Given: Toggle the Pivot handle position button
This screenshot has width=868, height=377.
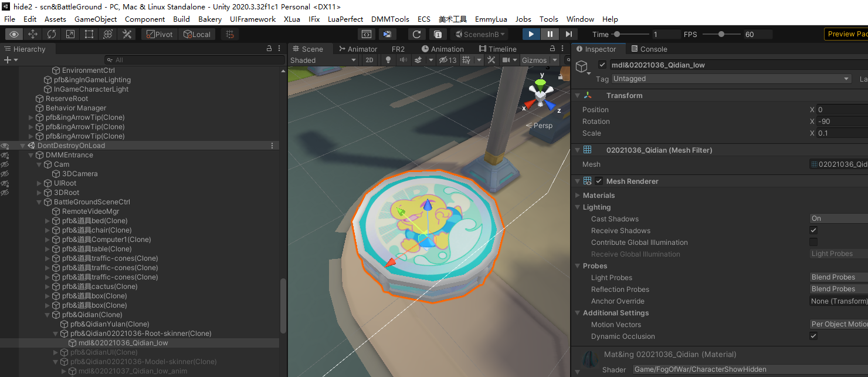Looking at the screenshot, I should click(159, 34).
